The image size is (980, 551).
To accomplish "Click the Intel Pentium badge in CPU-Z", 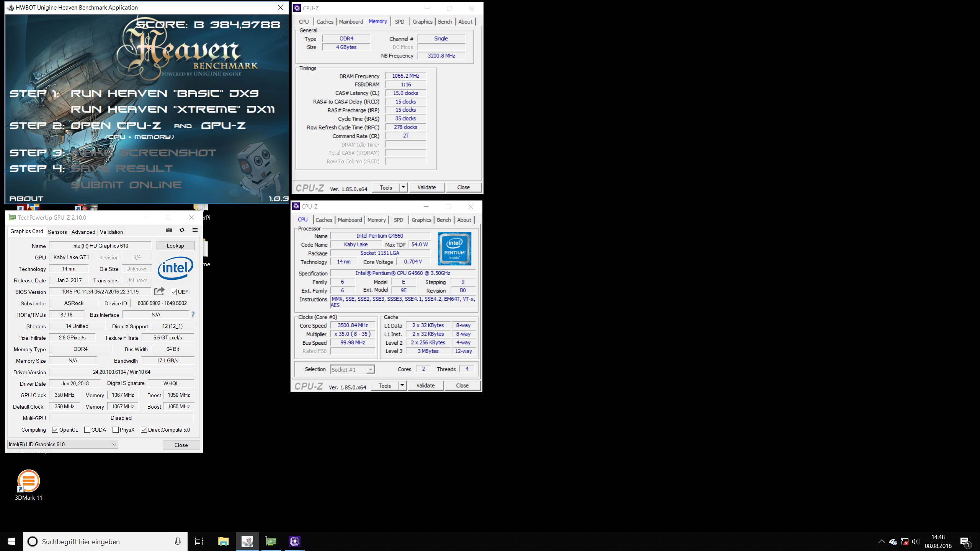I will pos(454,248).
